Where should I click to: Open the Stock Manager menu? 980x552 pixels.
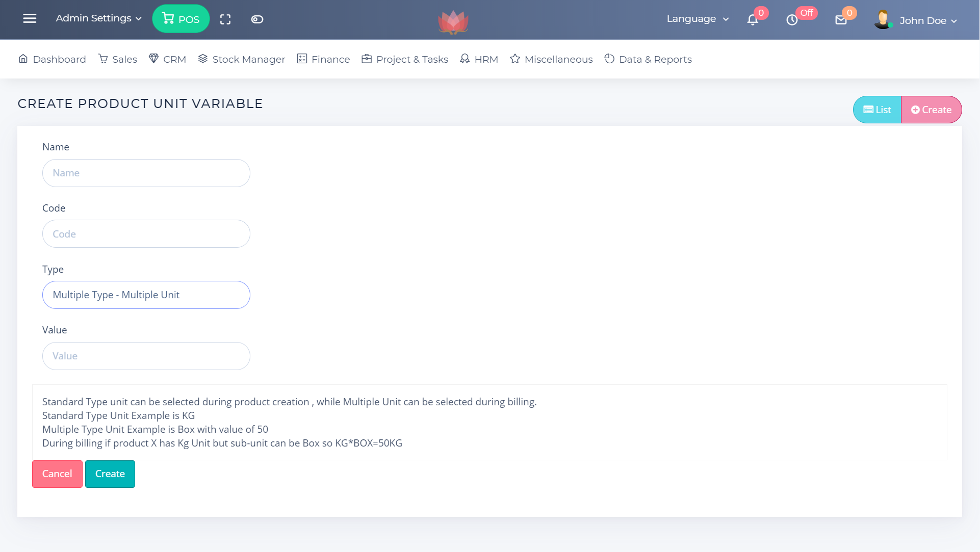[242, 59]
